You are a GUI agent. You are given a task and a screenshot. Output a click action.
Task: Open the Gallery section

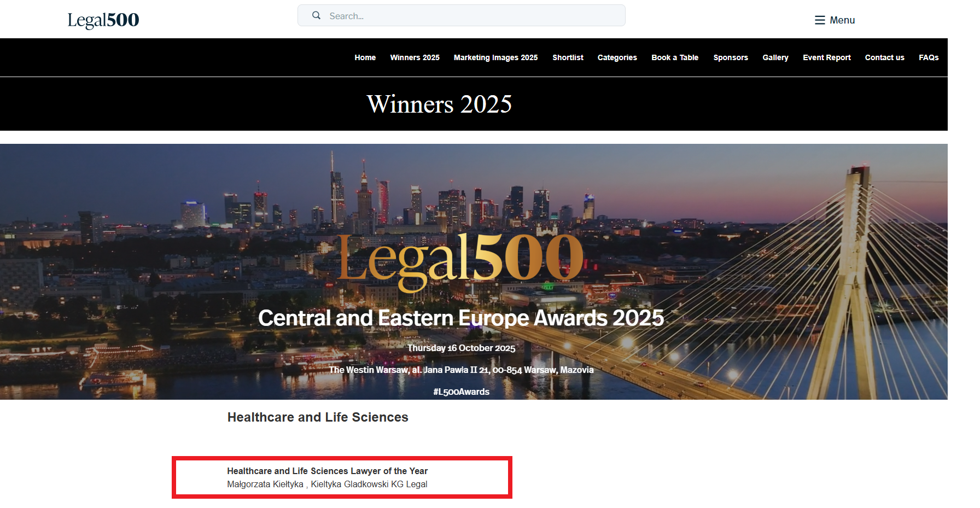[x=775, y=57]
